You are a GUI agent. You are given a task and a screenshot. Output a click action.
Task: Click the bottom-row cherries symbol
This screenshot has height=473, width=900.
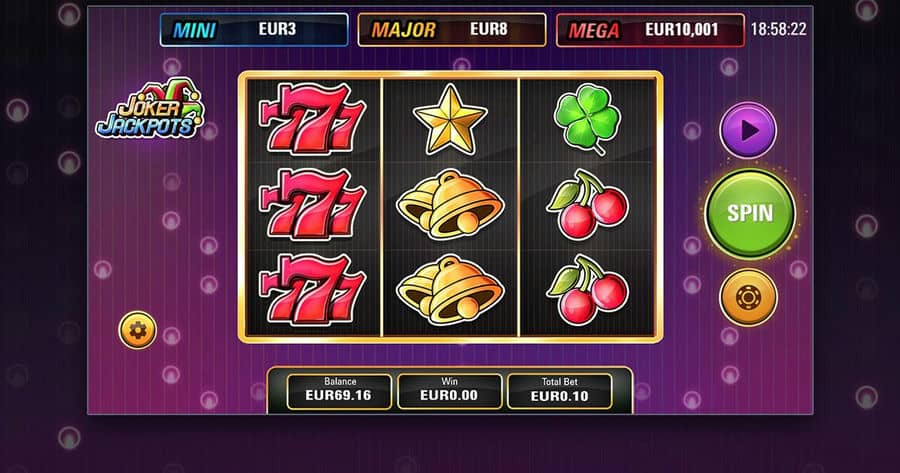click(587, 290)
